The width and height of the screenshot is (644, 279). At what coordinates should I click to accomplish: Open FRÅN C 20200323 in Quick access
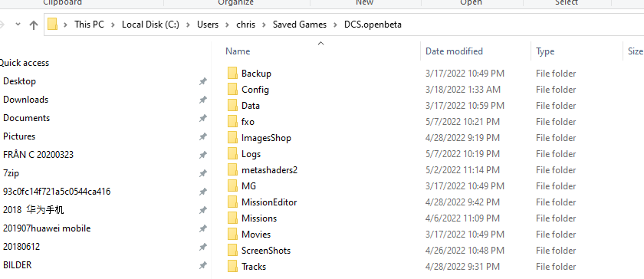tap(38, 155)
